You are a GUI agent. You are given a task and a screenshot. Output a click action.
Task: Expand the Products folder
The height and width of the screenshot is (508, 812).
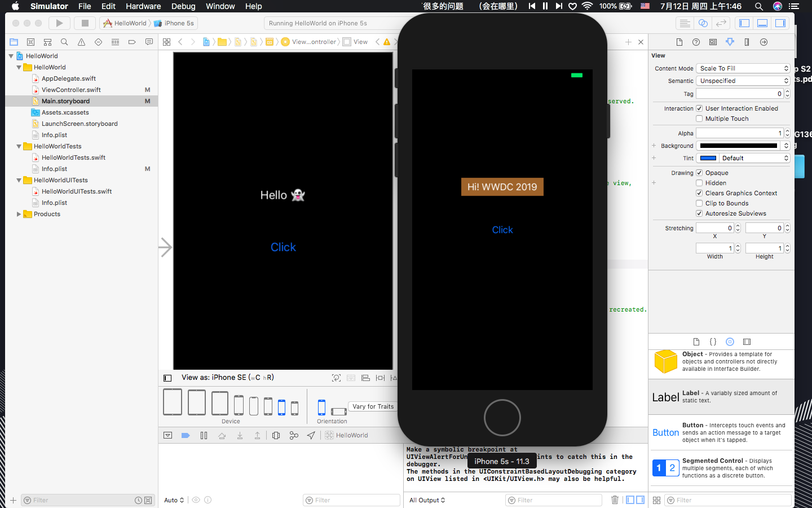coord(19,214)
